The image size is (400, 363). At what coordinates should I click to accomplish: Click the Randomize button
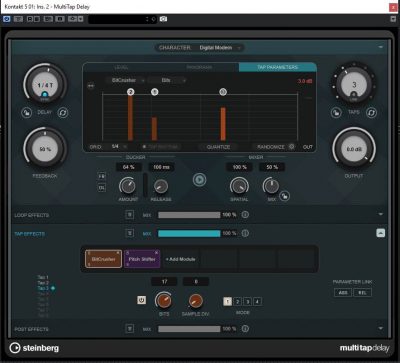(271, 147)
